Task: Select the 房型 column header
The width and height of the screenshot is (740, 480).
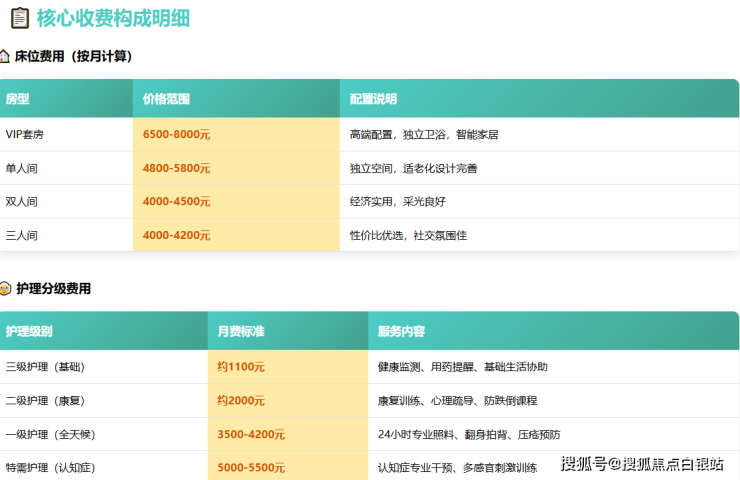Action: pos(18,99)
